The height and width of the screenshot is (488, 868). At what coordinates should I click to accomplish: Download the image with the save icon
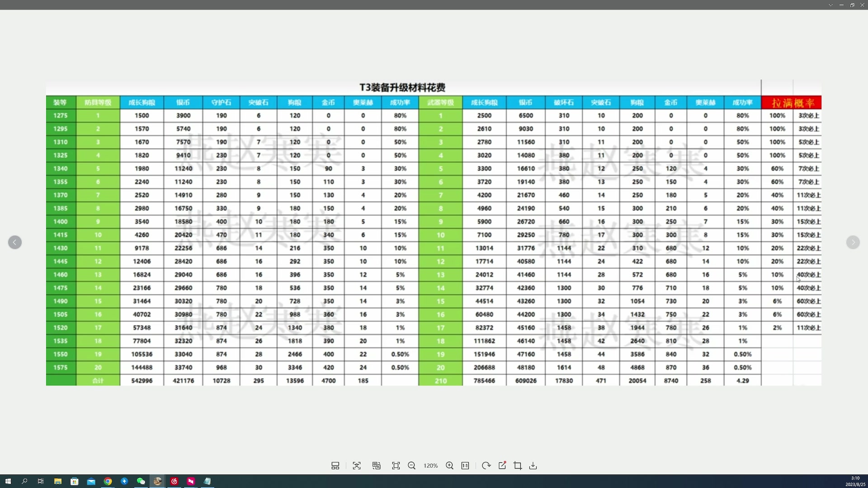pos(533,466)
